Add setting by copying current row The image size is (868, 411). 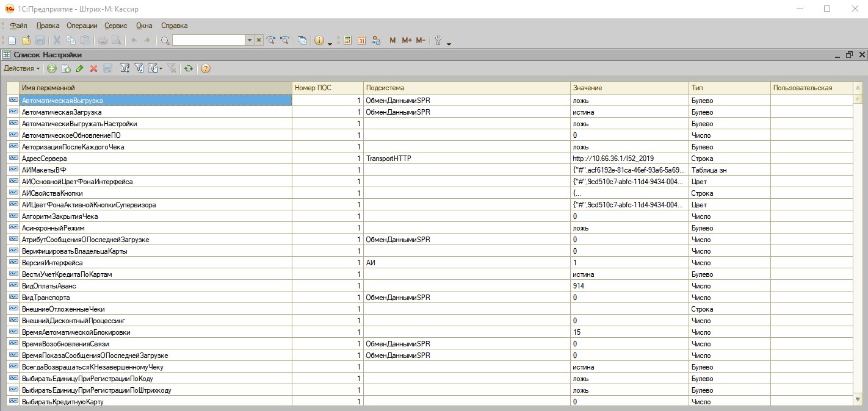pyautogui.click(x=66, y=68)
